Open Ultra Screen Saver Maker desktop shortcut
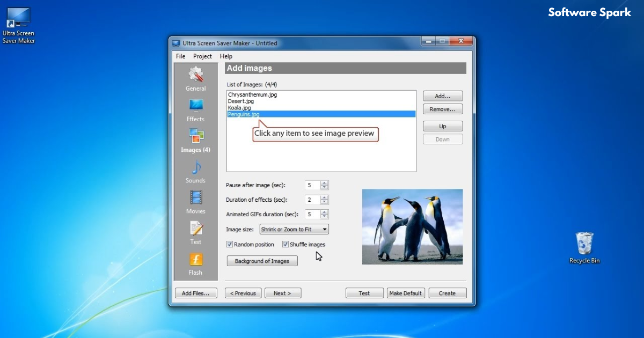Viewport: 644px width, 338px height. pyautogui.click(x=18, y=25)
